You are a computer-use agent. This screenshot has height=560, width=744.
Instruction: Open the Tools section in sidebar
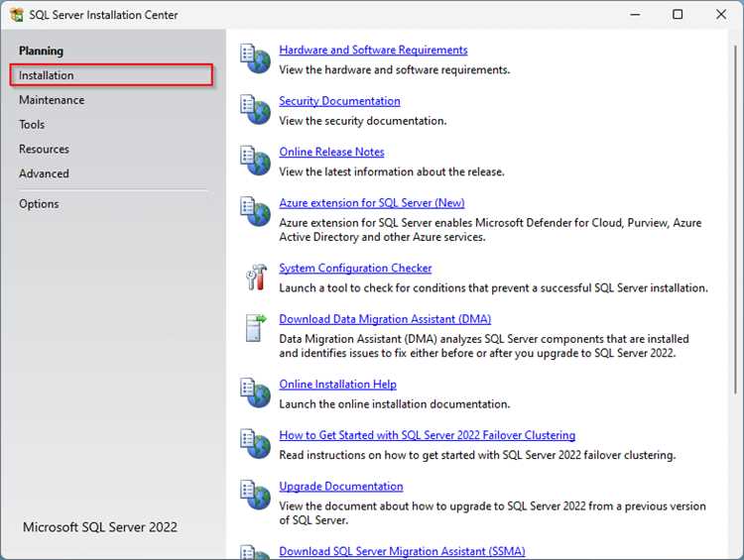pyautogui.click(x=32, y=125)
